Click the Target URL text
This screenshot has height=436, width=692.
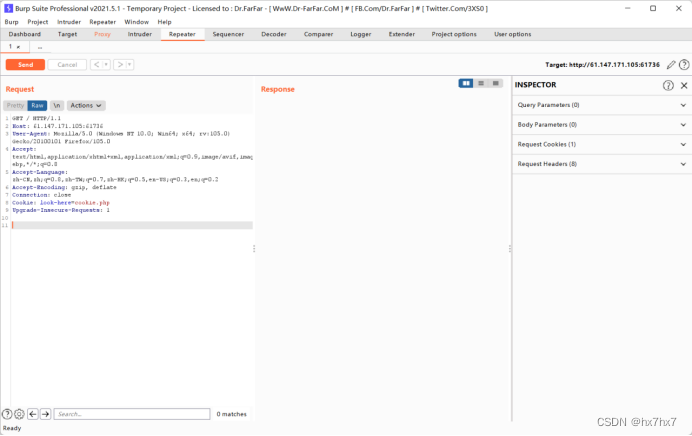pos(602,65)
